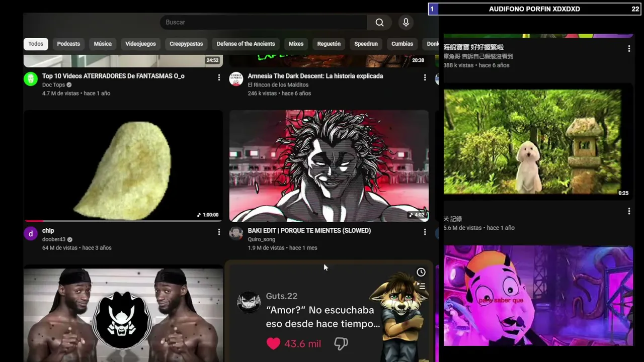This screenshot has width=644, height=362.
Task: Show Speedrun videos chip
Action: pyautogui.click(x=366, y=44)
